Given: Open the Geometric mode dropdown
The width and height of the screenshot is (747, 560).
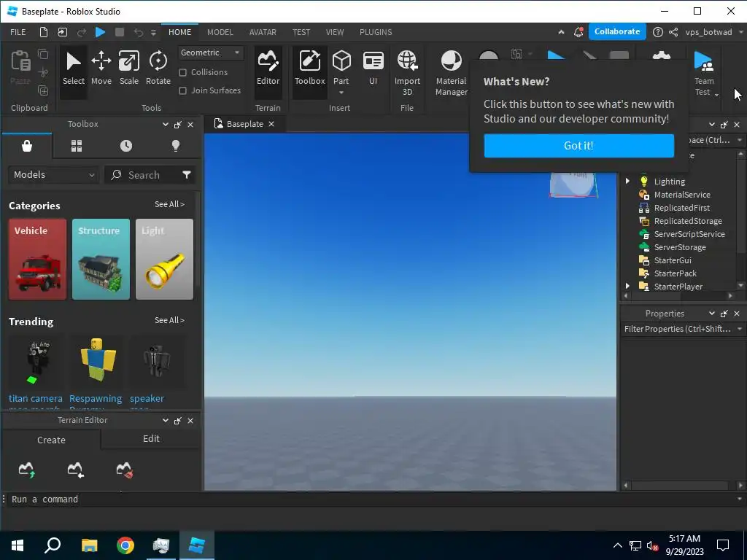Looking at the screenshot, I should 211,52.
